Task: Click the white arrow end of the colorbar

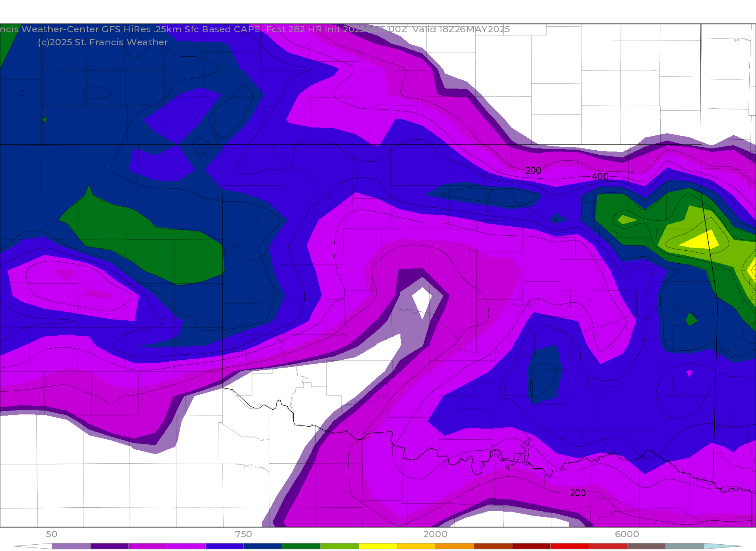Action: (x=33, y=546)
